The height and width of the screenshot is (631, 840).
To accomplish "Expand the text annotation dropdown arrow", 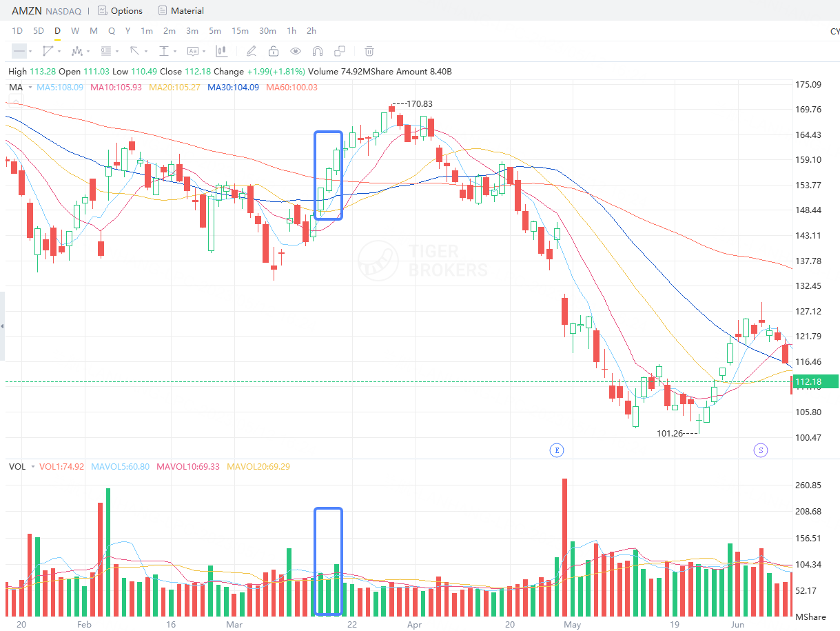I will [205, 52].
